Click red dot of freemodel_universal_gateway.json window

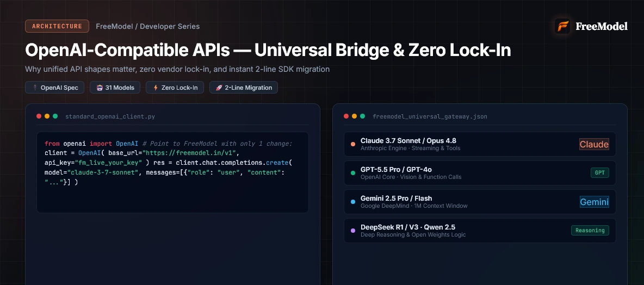[346, 116]
